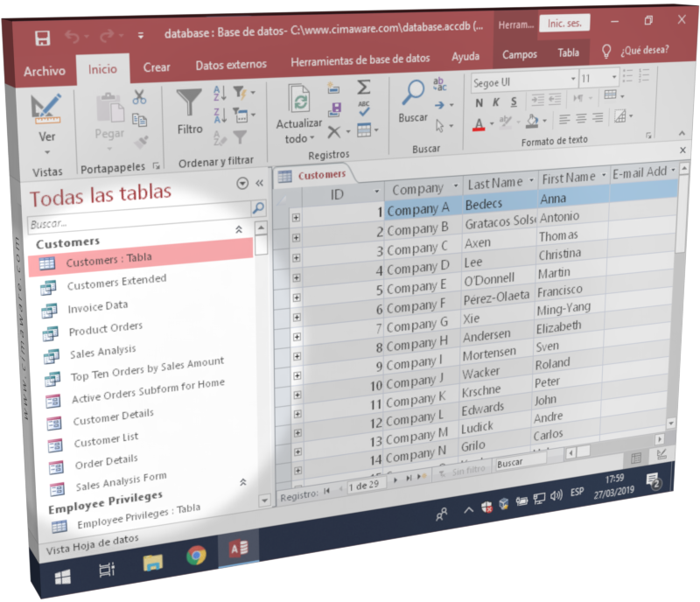The height and width of the screenshot is (602, 700).
Task: Toggle underline with the S icon
Action: click(x=513, y=102)
